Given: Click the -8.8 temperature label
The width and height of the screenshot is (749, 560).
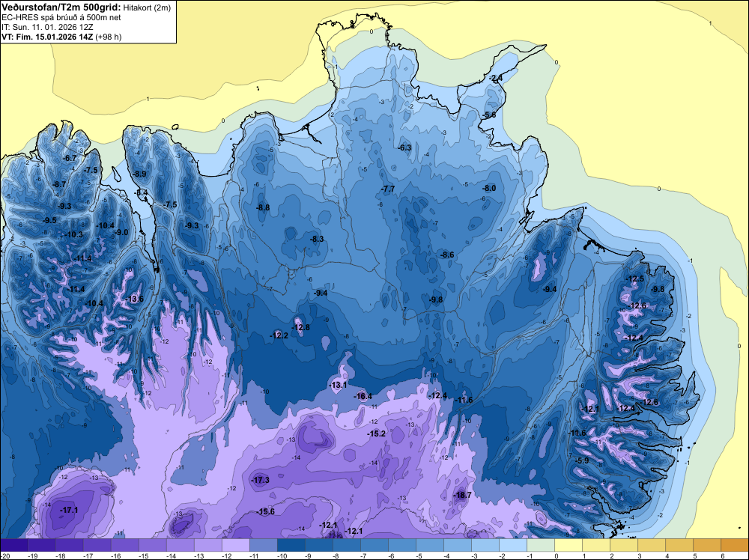Looking at the screenshot, I should 263,207.
